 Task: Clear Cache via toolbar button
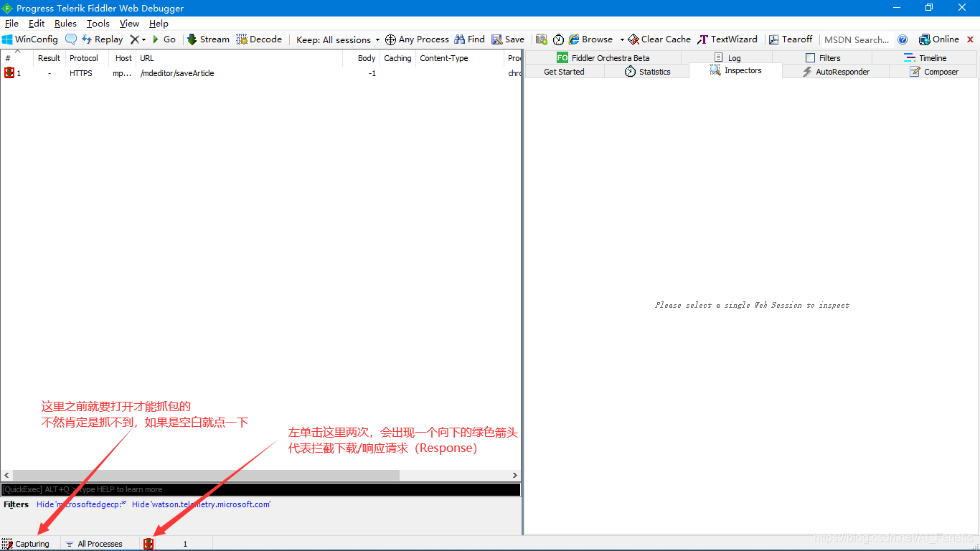point(659,39)
